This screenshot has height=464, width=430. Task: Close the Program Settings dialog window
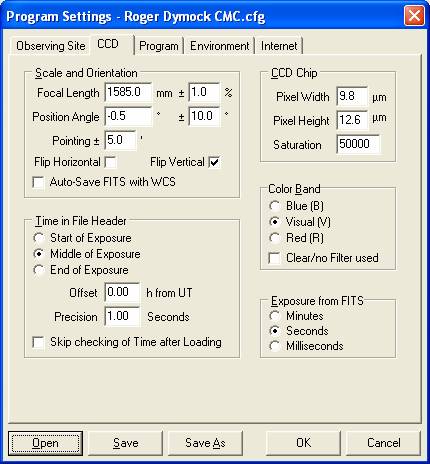[x=414, y=16]
